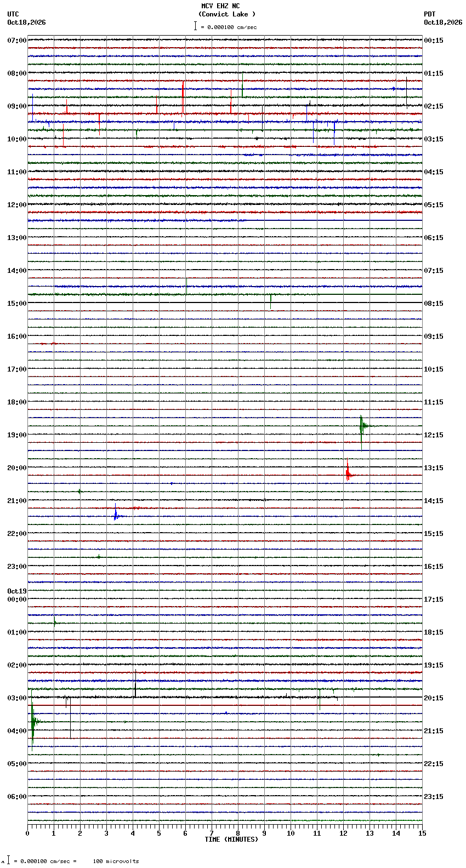Click the x-axis tick label '0'

pos(27,833)
